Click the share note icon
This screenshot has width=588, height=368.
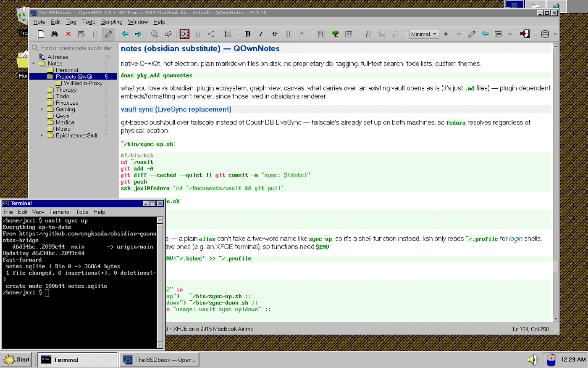pos(211,34)
